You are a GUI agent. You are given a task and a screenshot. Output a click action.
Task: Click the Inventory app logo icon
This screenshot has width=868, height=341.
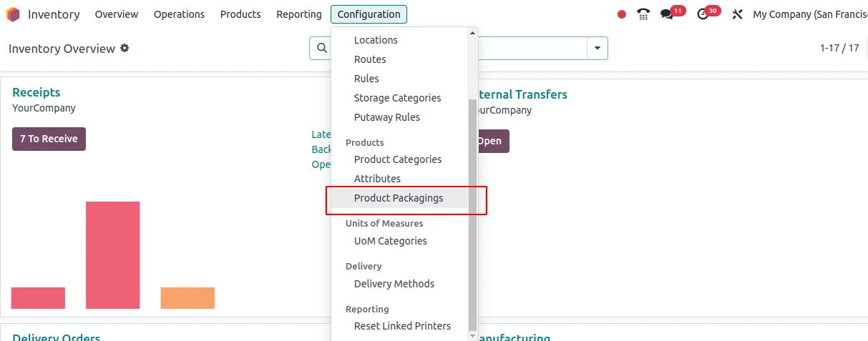point(13,14)
